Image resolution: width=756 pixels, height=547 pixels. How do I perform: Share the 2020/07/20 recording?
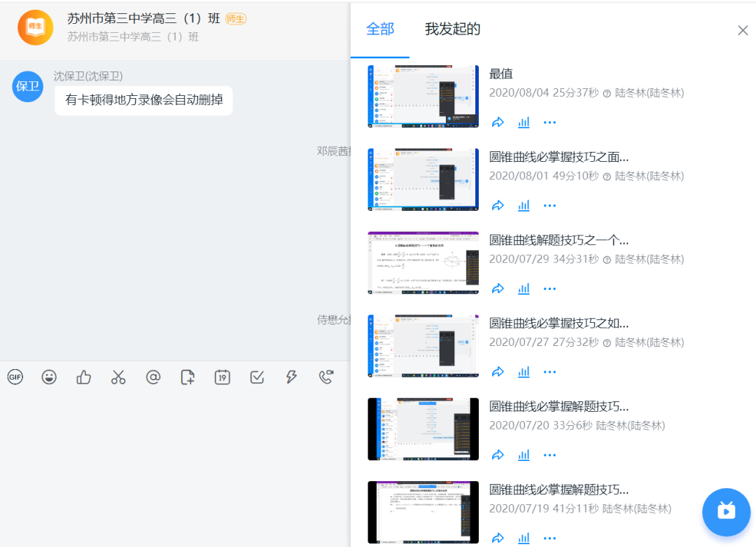498,455
